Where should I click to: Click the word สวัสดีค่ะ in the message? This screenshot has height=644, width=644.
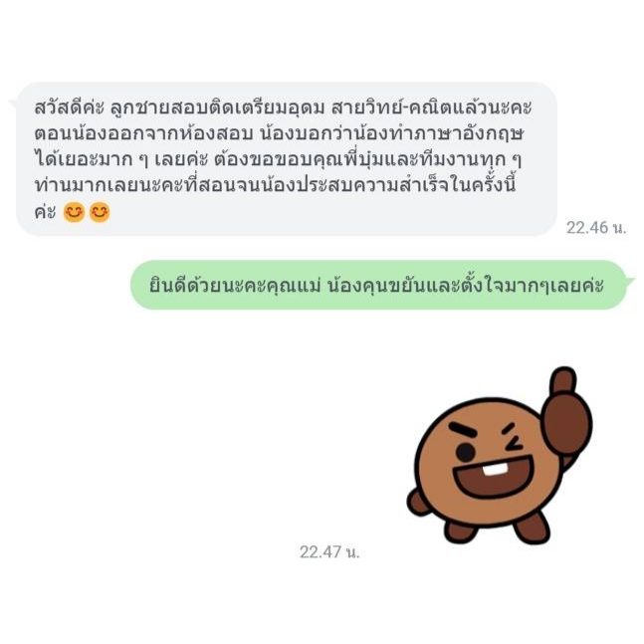(69, 107)
